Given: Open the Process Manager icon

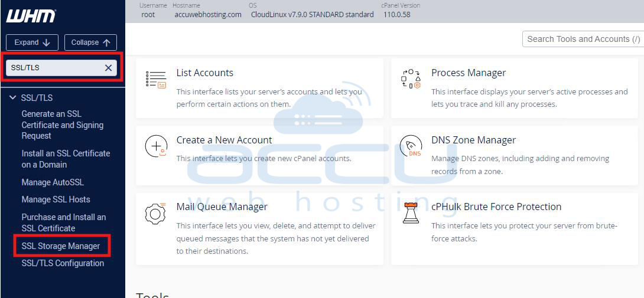Looking at the screenshot, I should click(x=411, y=79).
